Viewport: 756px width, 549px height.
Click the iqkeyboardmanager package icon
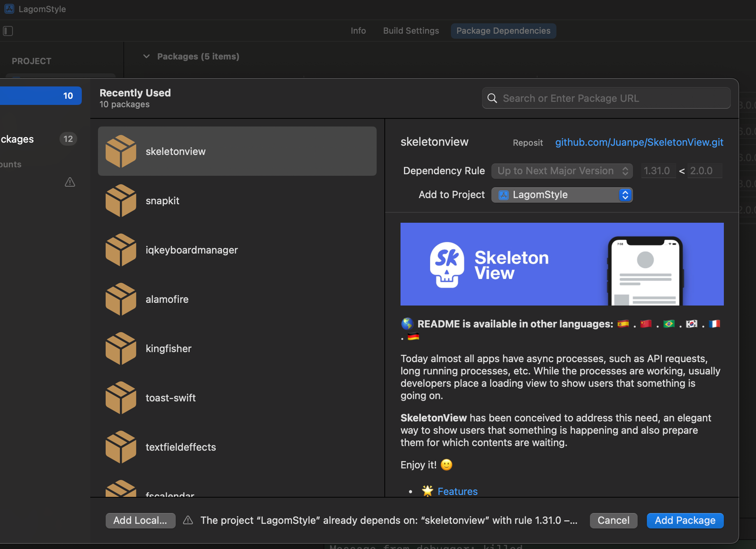click(121, 250)
